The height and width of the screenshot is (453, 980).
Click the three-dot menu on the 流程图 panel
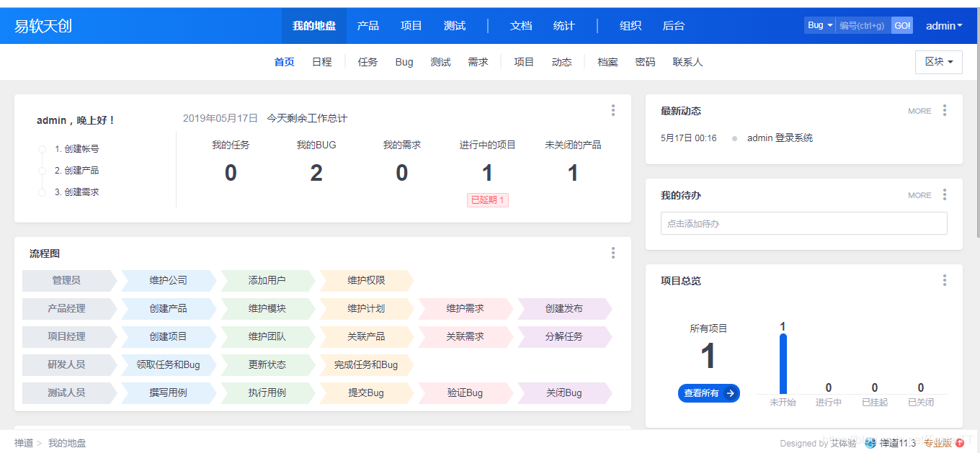point(613,253)
